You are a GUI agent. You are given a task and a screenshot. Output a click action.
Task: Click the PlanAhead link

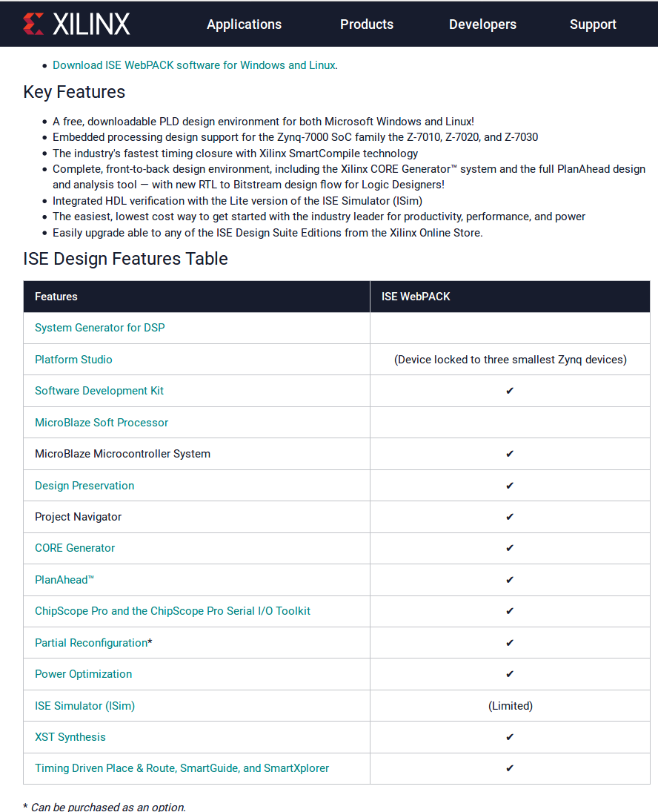(64, 580)
